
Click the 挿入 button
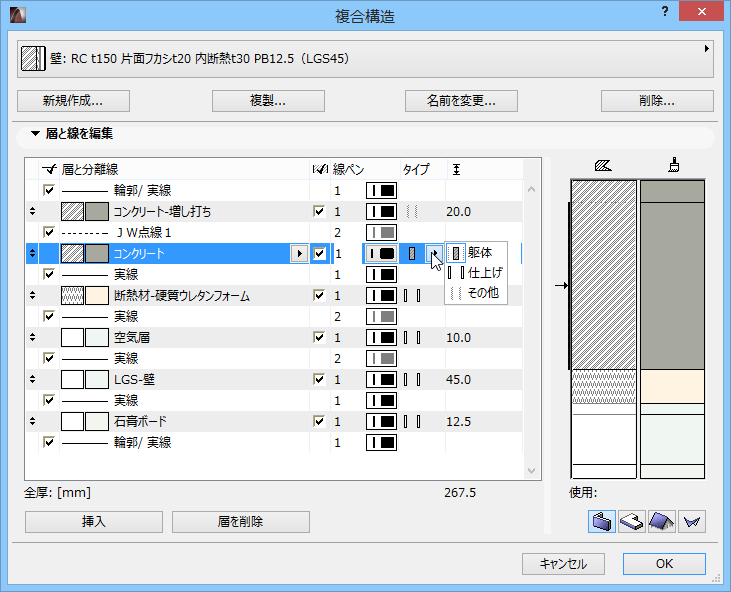(x=94, y=522)
